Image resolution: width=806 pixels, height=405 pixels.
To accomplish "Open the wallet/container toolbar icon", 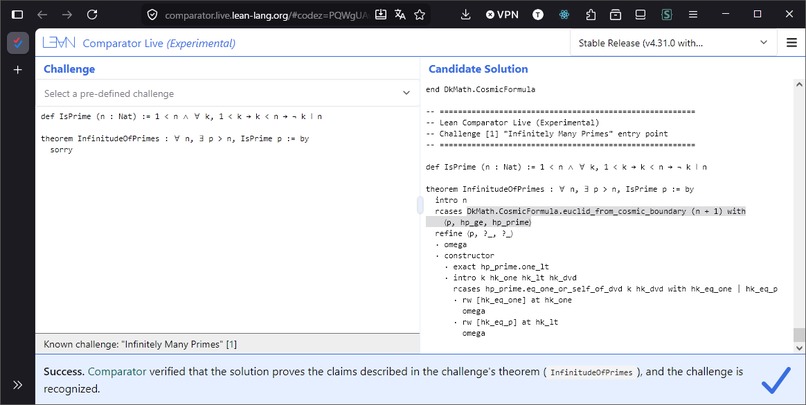I will (615, 14).
